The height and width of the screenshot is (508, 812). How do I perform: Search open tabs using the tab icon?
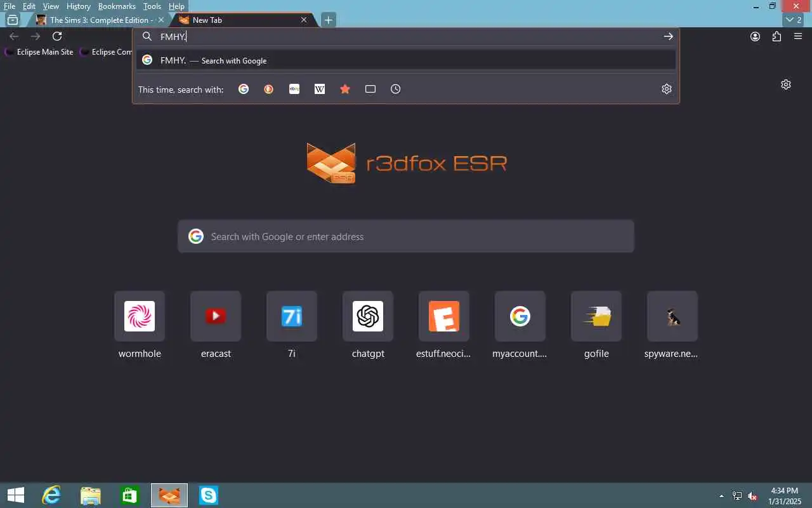tap(370, 89)
